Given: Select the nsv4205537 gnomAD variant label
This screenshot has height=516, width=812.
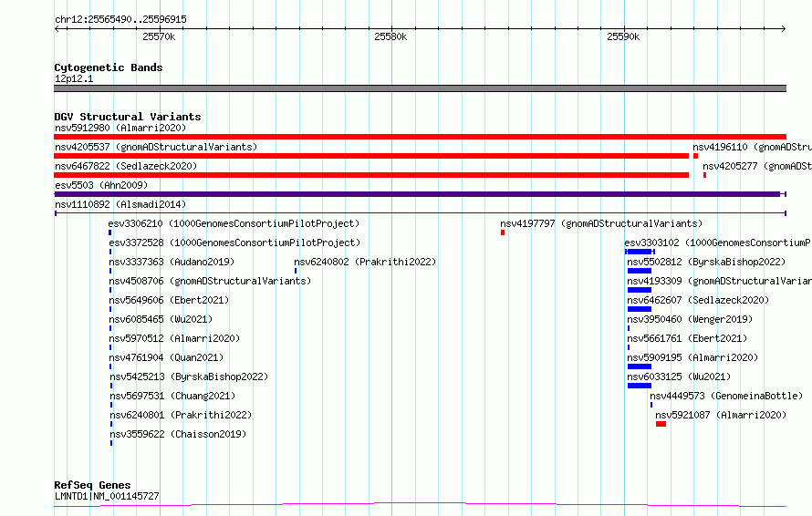Looking at the screenshot, I should point(156,147).
